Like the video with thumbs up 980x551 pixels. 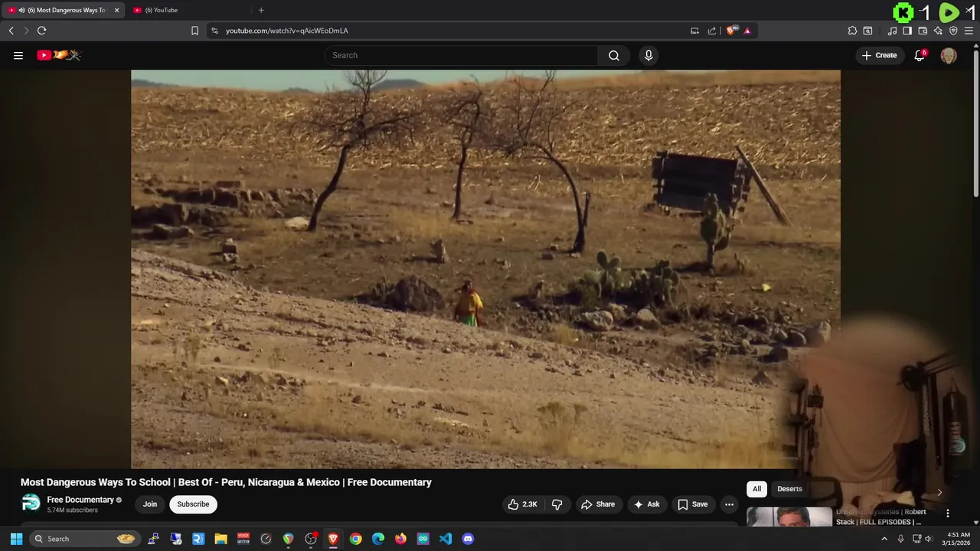(x=522, y=504)
